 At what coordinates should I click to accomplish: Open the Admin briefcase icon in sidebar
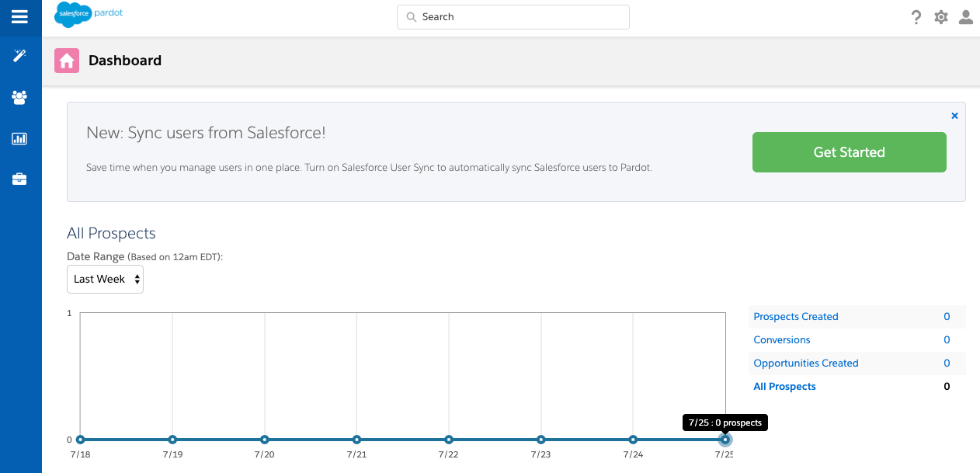click(x=19, y=179)
